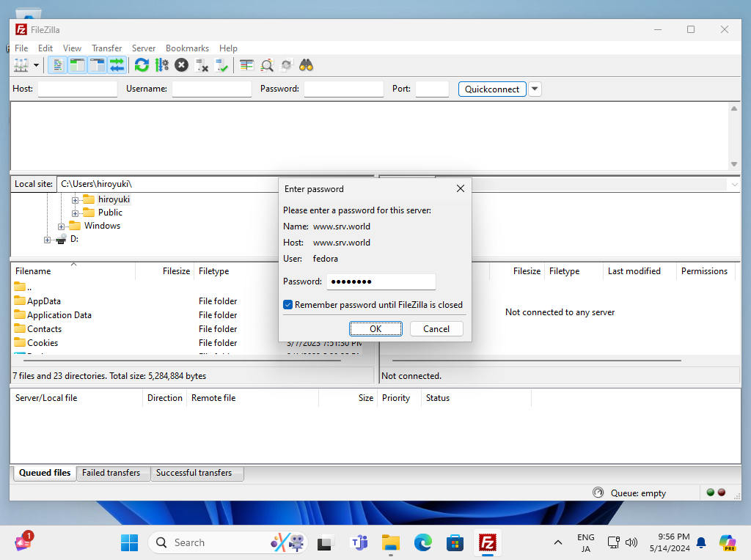Open Microsoft Edge from taskbar

point(422,542)
